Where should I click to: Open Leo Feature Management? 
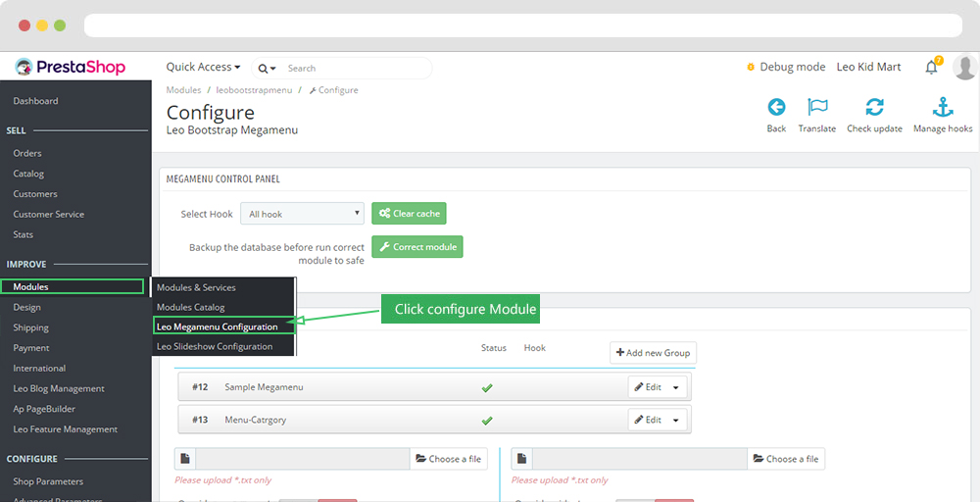(66, 429)
